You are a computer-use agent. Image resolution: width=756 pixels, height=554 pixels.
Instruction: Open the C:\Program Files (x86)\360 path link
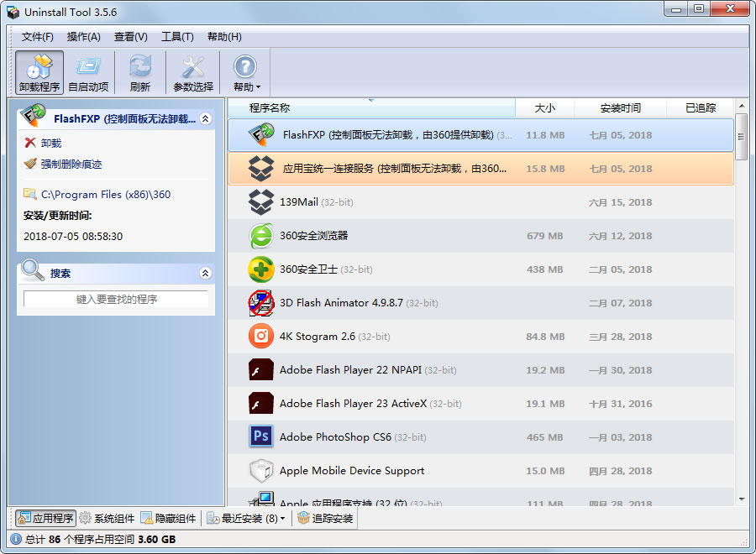tap(106, 195)
